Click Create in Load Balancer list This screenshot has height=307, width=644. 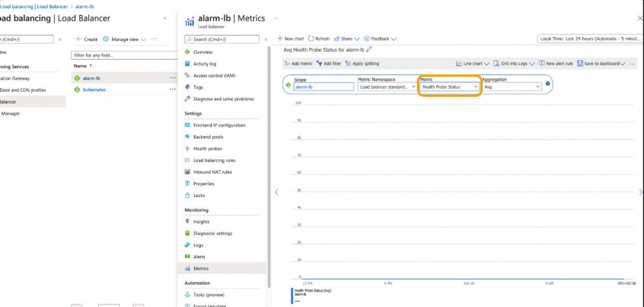87,39
